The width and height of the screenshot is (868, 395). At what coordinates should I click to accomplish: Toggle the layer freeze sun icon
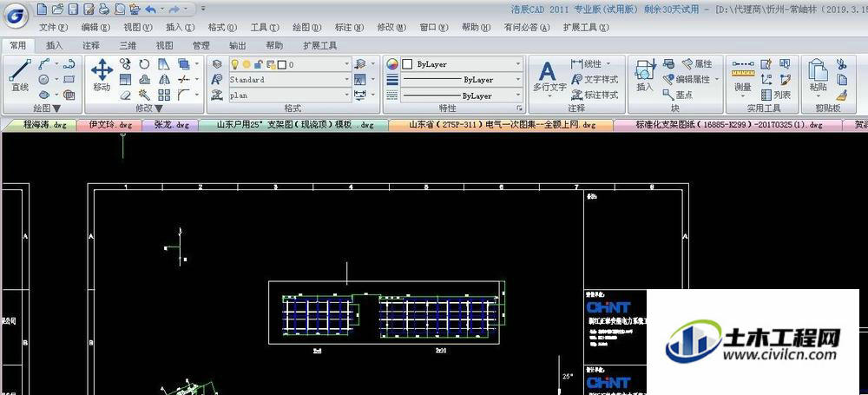[x=247, y=64]
